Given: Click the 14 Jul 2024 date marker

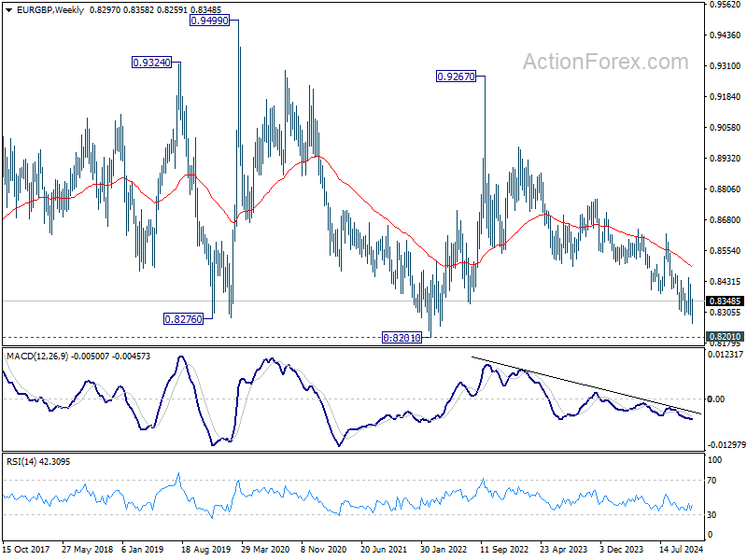Looking at the screenshot, I should tap(682, 549).
